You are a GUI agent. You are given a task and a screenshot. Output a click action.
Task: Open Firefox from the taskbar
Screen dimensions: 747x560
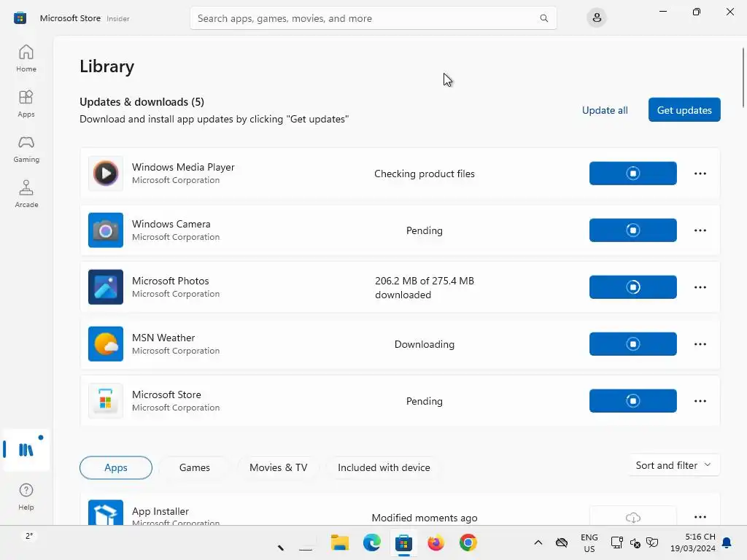[x=436, y=542]
